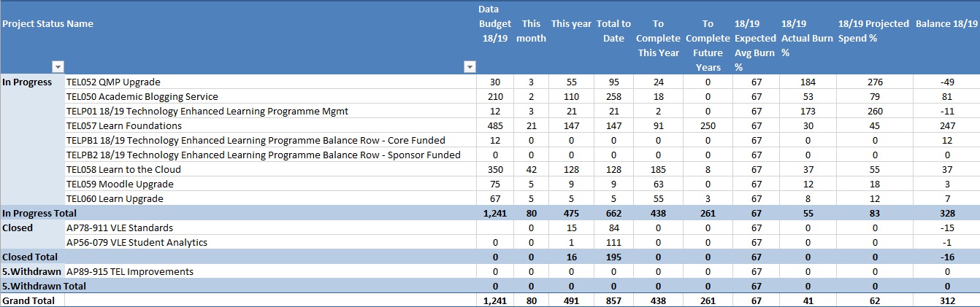Screen dimensions: 980x307
Task: Open the Name column filter dropdown
Action: point(470,67)
